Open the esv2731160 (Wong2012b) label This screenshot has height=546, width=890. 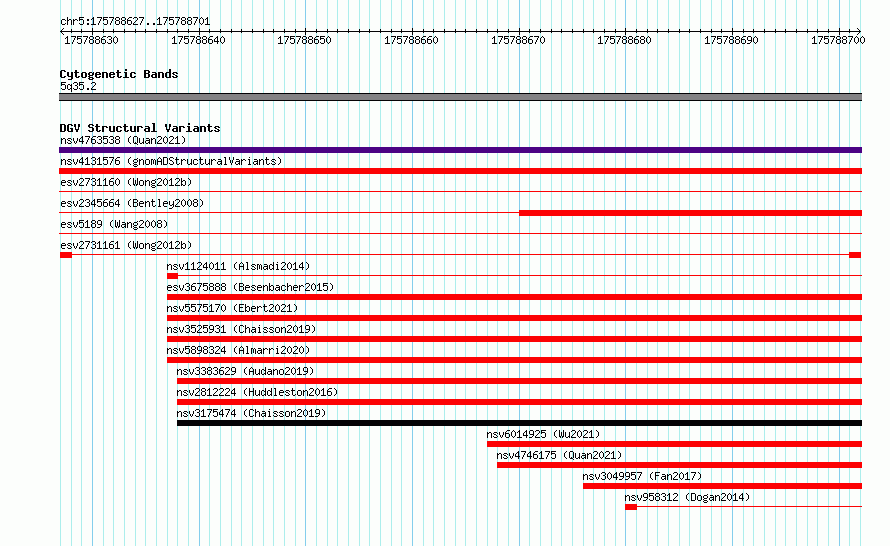click(126, 182)
